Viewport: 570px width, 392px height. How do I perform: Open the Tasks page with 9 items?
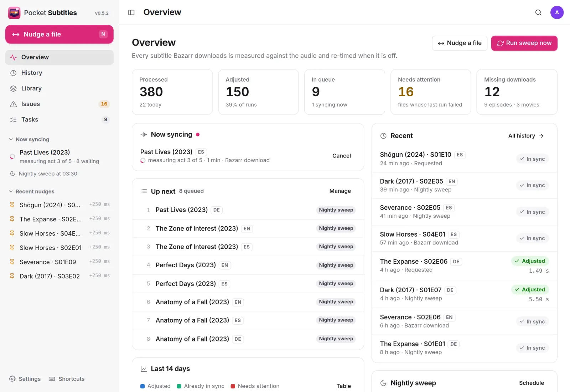(x=59, y=120)
